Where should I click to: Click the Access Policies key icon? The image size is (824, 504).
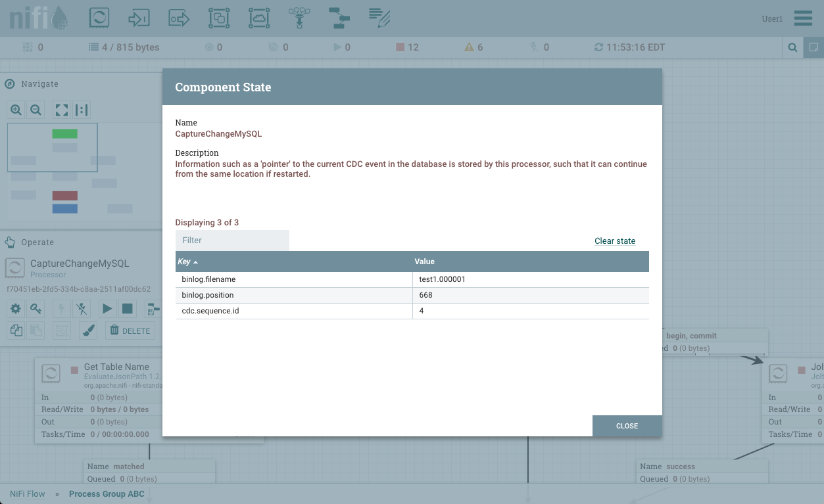(x=36, y=308)
